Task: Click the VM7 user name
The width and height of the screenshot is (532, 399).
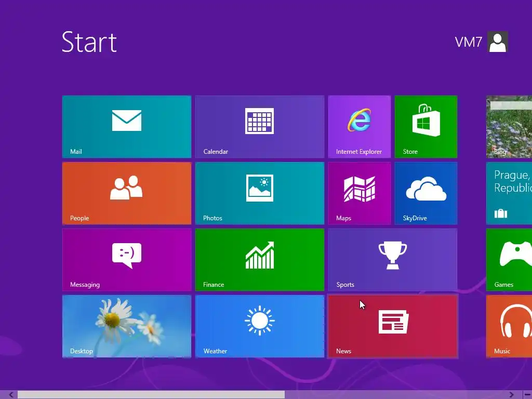Action: pyautogui.click(x=468, y=42)
